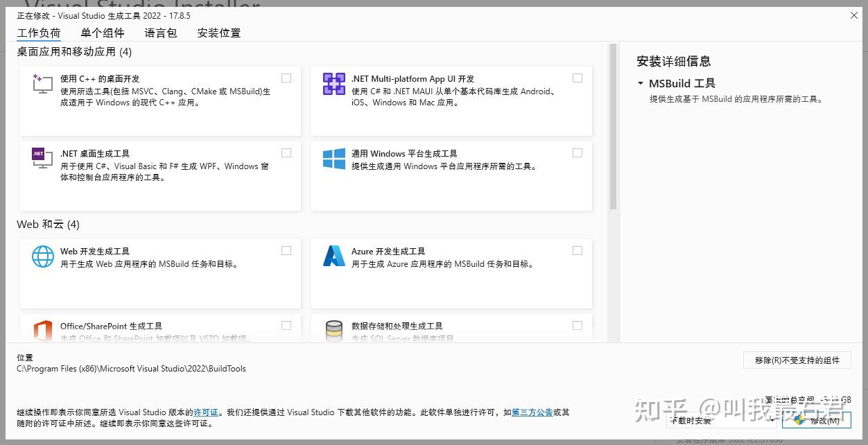Switch to the 安装位置 tab
The width and height of the screenshot is (868, 445).
pos(218,33)
